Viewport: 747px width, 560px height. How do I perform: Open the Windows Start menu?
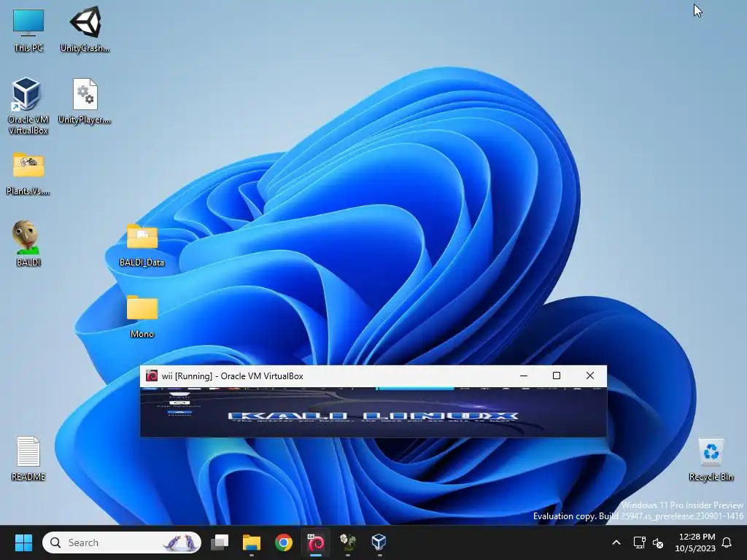tap(23, 542)
